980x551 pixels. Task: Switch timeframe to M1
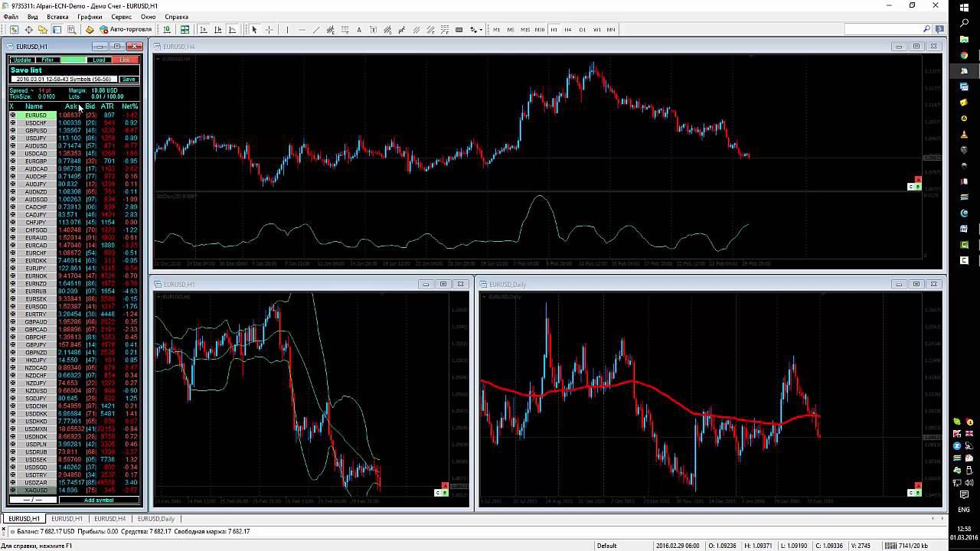click(x=496, y=29)
